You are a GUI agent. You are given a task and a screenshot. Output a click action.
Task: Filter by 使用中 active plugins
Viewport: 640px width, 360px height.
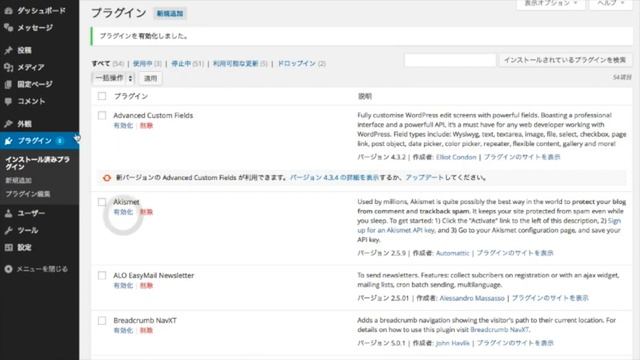(142, 63)
